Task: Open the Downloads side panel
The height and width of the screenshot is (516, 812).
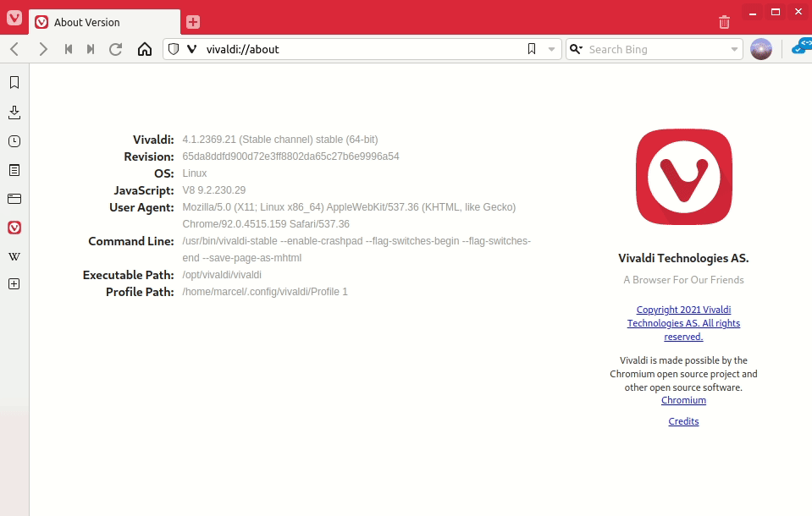Action: click(x=14, y=113)
